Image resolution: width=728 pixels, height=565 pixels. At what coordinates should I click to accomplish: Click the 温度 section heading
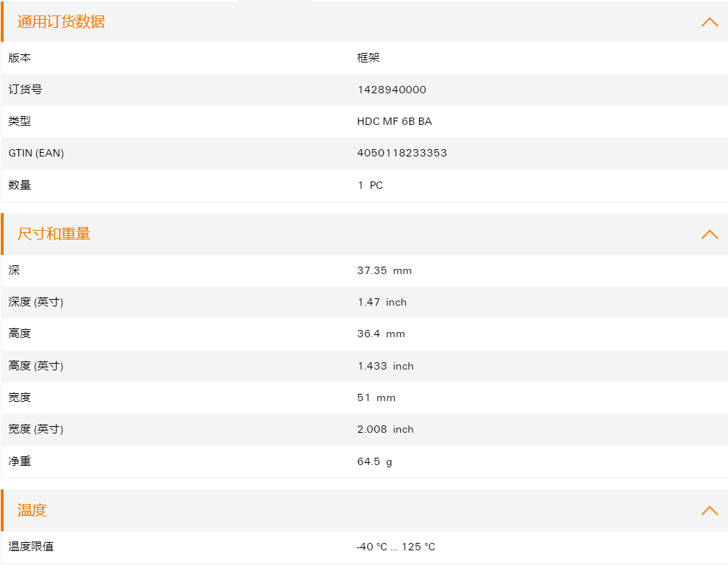pos(32,510)
